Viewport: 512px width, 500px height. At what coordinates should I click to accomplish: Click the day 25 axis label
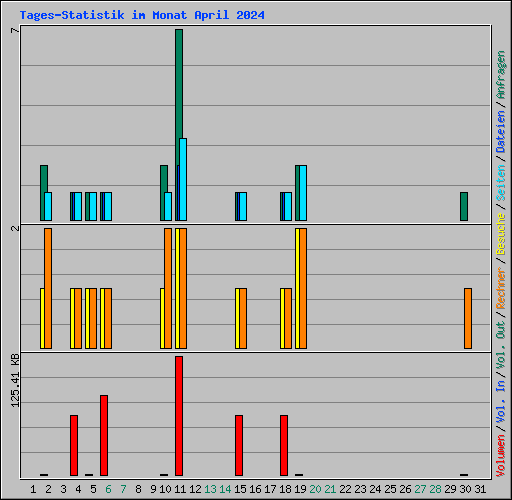tap(390, 489)
